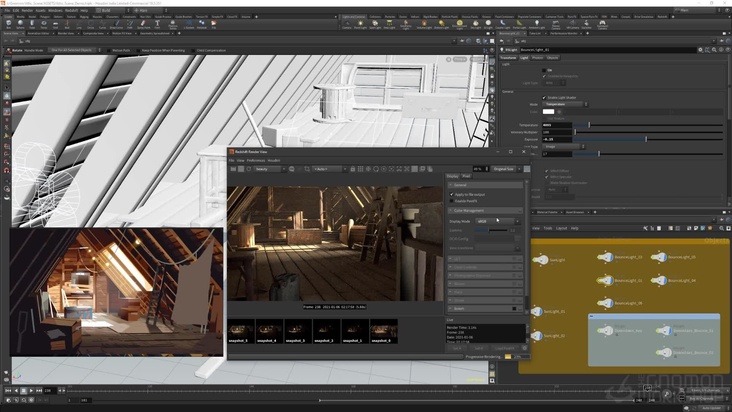Click the white Color swatch
The image size is (732, 412).
[548, 112]
